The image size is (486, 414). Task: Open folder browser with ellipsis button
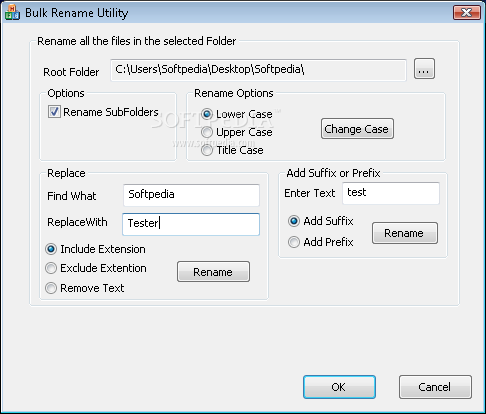[x=424, y=69]
